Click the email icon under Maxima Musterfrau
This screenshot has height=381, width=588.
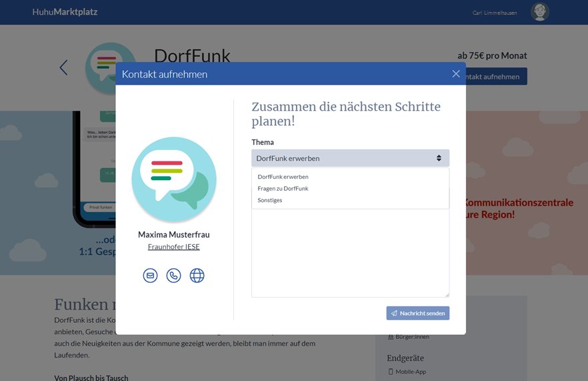151,276
